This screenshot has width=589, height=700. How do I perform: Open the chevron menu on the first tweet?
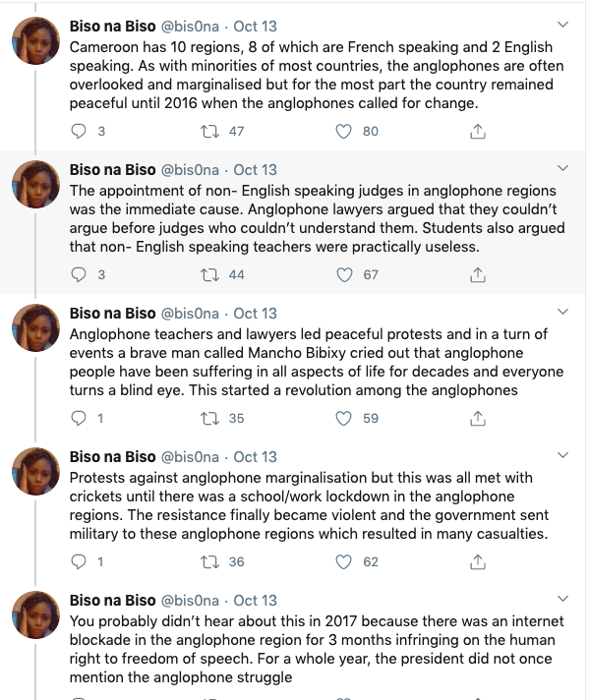tap(563, 25)
